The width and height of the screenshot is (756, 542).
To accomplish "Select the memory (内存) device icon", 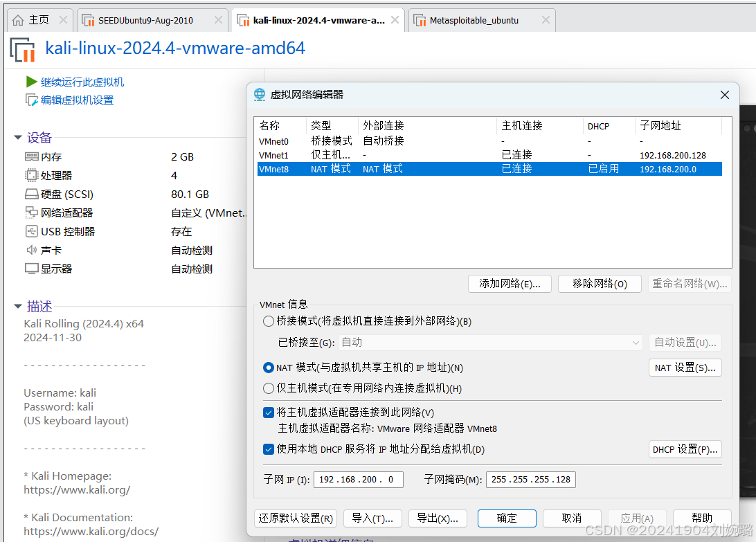I will point(32,156).
